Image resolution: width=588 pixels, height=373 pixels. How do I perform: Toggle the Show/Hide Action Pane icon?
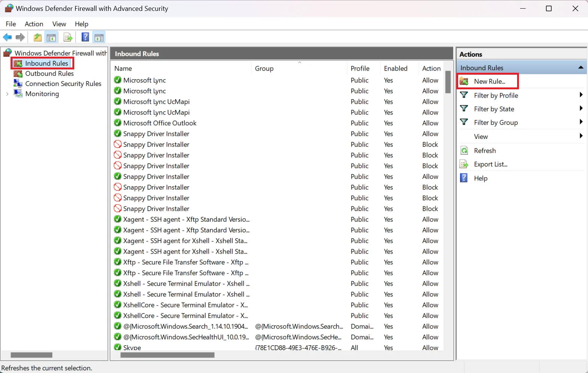coord(99,37)
